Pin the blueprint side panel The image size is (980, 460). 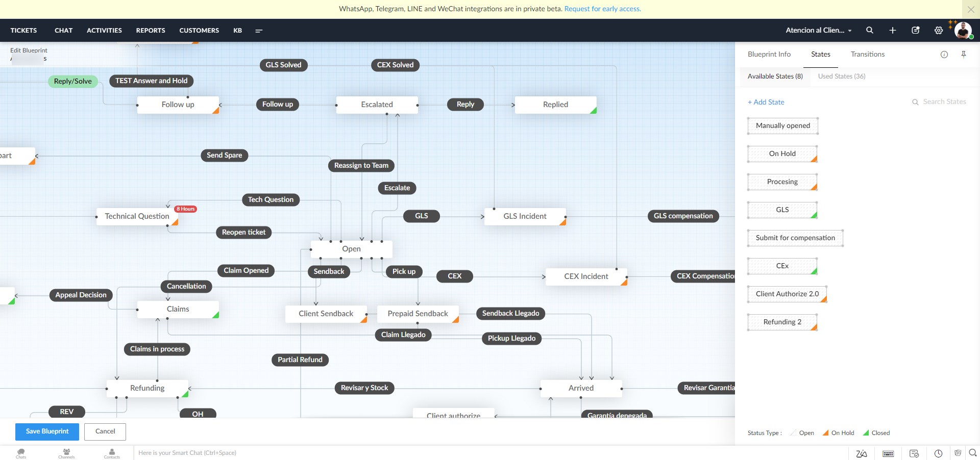pyautogui.click(x=964, y=55)
